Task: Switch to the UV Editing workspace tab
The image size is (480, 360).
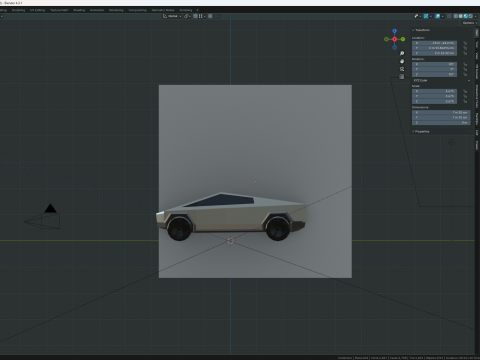Action: 37,10
